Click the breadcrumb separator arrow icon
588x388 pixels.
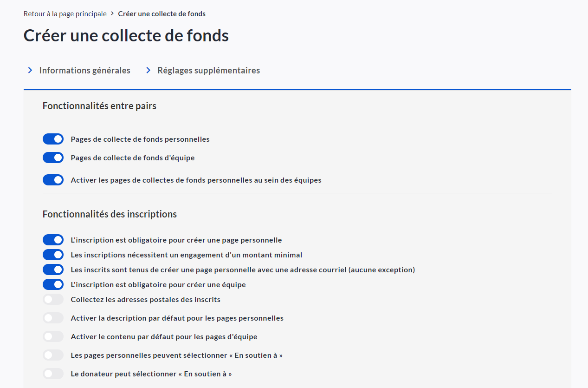pos(112,14)
